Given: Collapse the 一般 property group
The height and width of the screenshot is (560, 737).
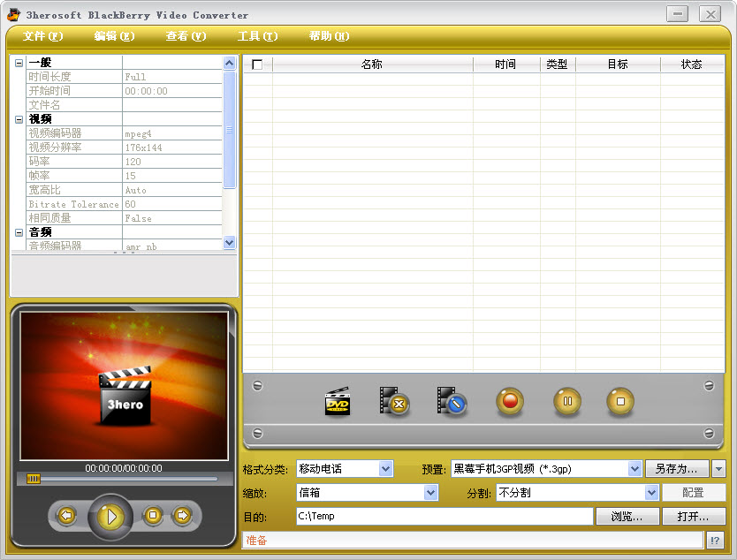Looking at the screenshot, I should coord(19,63).
